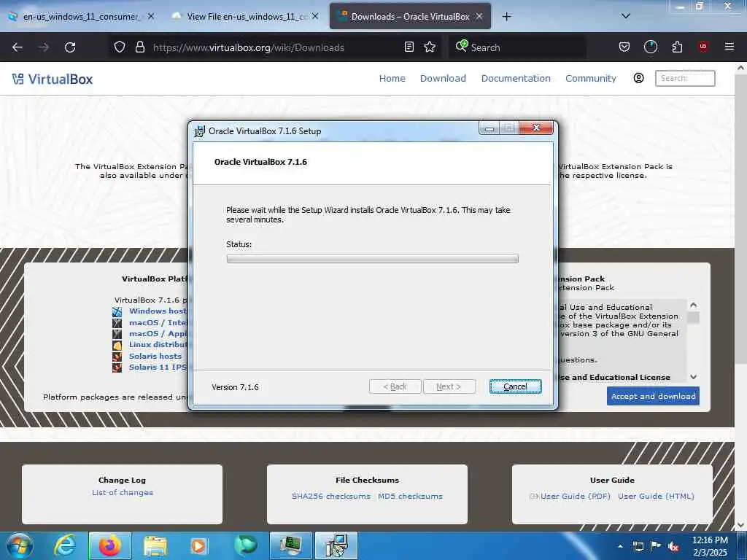This screenshot has width=747, height=560.
Task: Click the muted volume tray icon
Action: [673, 547]
